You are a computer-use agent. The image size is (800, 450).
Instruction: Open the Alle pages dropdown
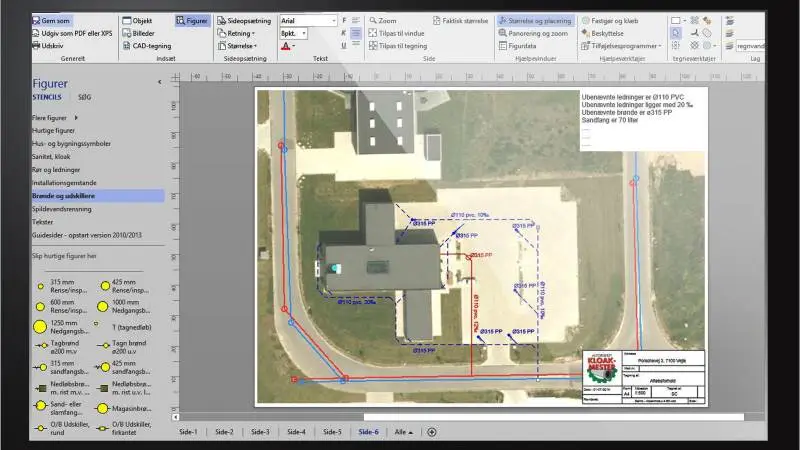(x=403, y=432)
